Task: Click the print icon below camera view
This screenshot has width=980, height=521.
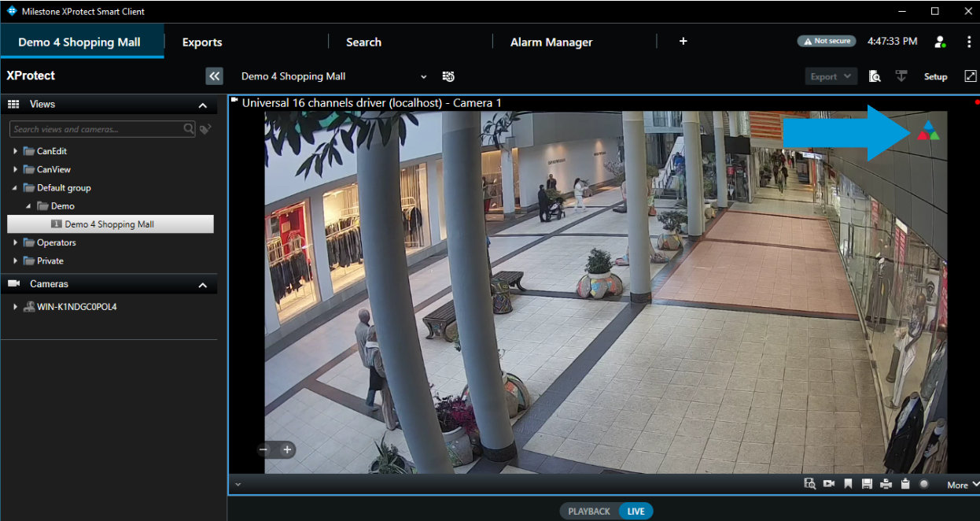Action: 886,484
